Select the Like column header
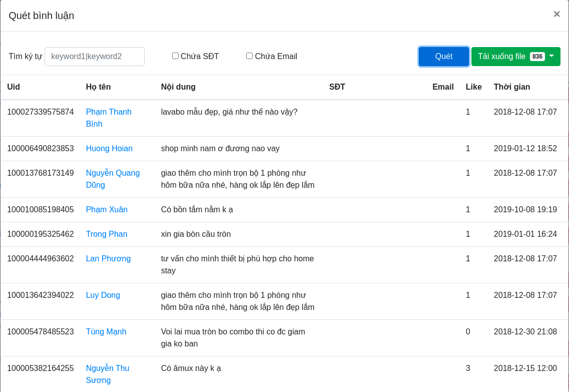Screen dimensions: 569x392 (473, 87)
